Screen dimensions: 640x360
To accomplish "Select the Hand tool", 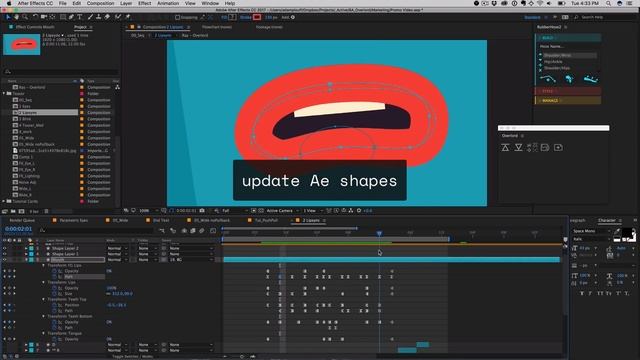I will [x=16, y=17].
